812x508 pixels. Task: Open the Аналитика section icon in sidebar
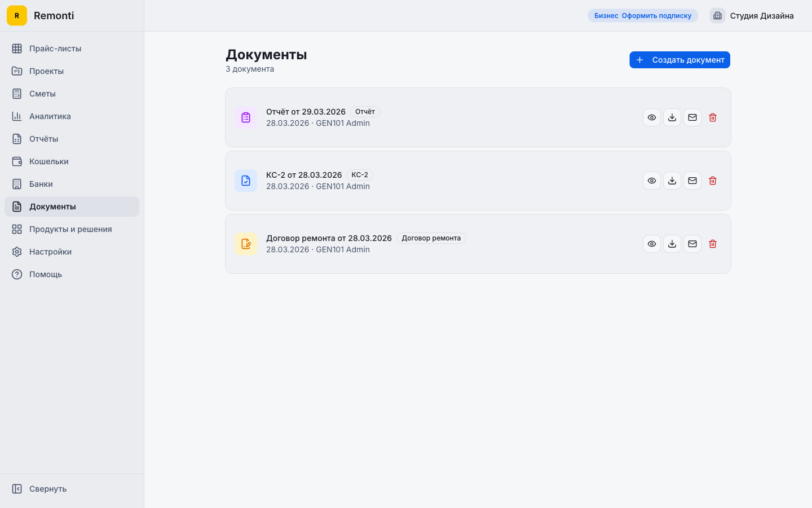(x=16, y=116)
